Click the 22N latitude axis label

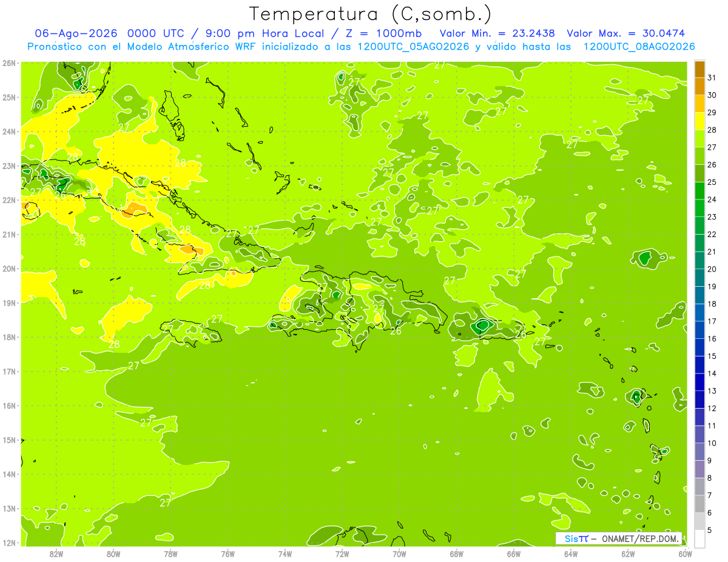pyautogui.click(x=8, y=200)
